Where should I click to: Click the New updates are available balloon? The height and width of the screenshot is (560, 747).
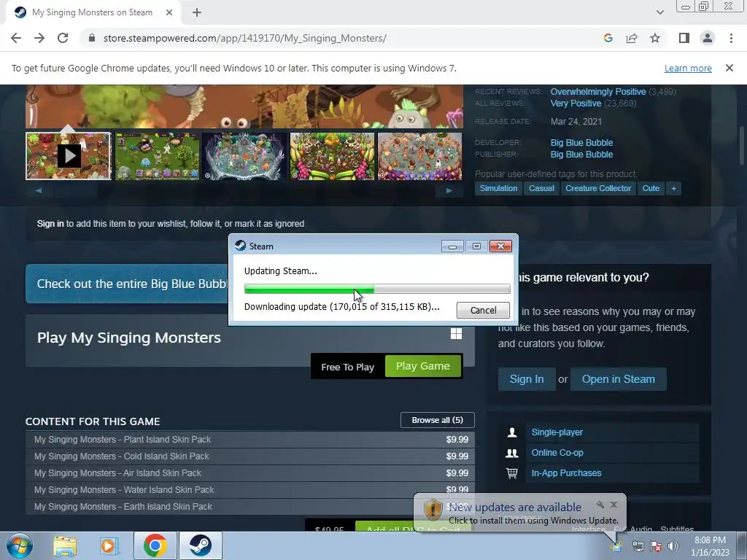coord(519,513)
